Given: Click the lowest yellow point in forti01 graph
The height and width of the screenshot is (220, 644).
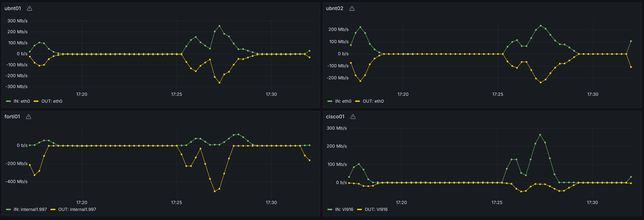Looking at the screenshot, I should (x=215, y=192).
